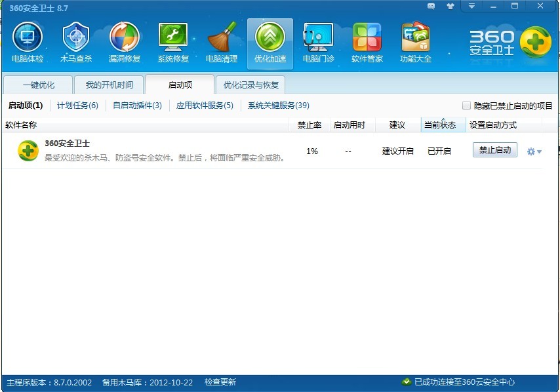Launch 木马查杀 trojan scan
This screenshot has width=560, height=392.
tap(75, 43)
